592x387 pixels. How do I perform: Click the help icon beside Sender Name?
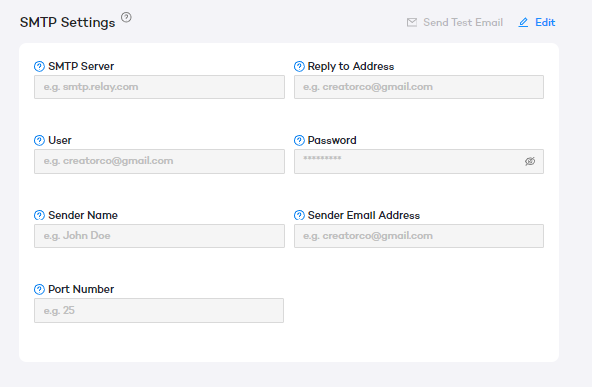click(x=39, y=215)
